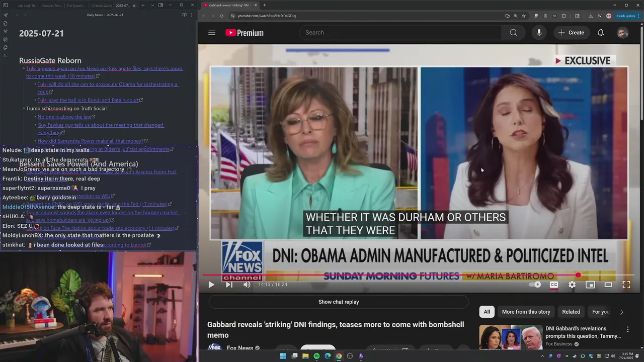The image size is (644, 362).
Task: Open Finish update menu dots in Chrome
Action: click(639, 16)
